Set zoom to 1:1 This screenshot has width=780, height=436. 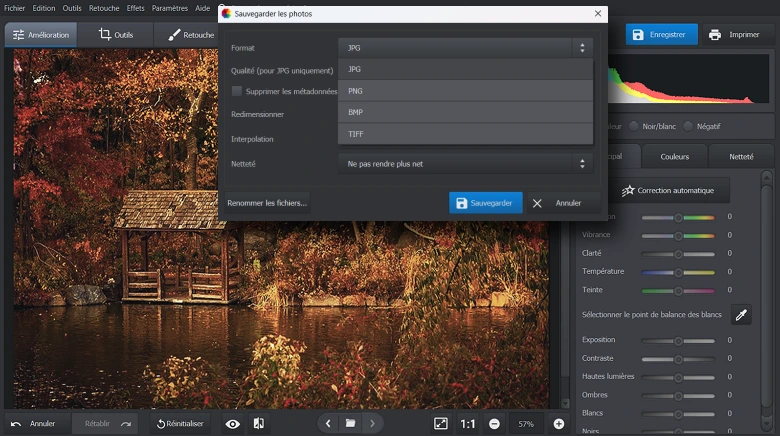468,424
